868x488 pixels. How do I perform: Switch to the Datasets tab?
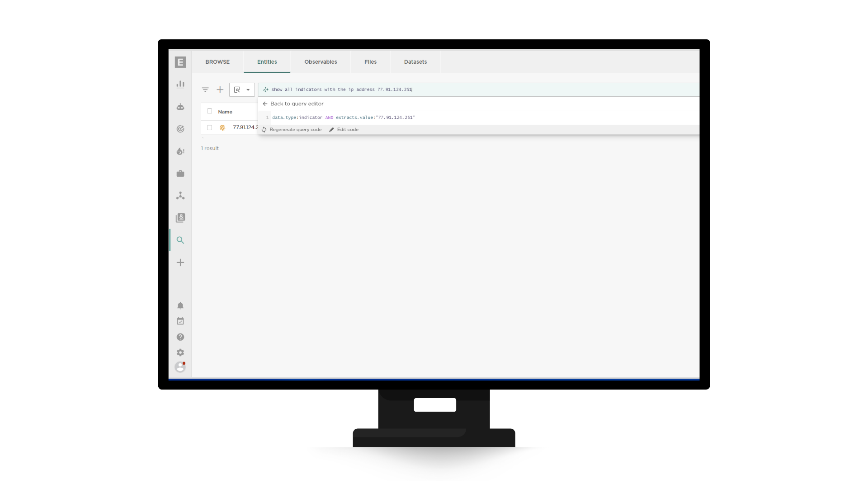point(415,61)
